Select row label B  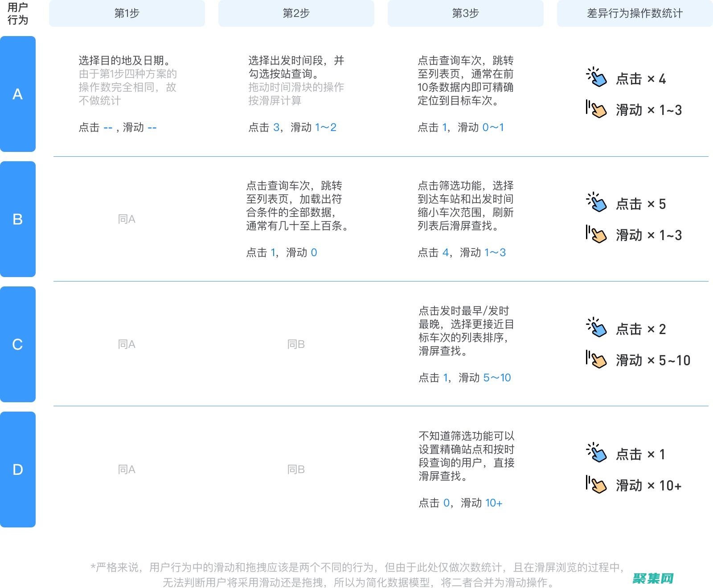coord(18,219)
